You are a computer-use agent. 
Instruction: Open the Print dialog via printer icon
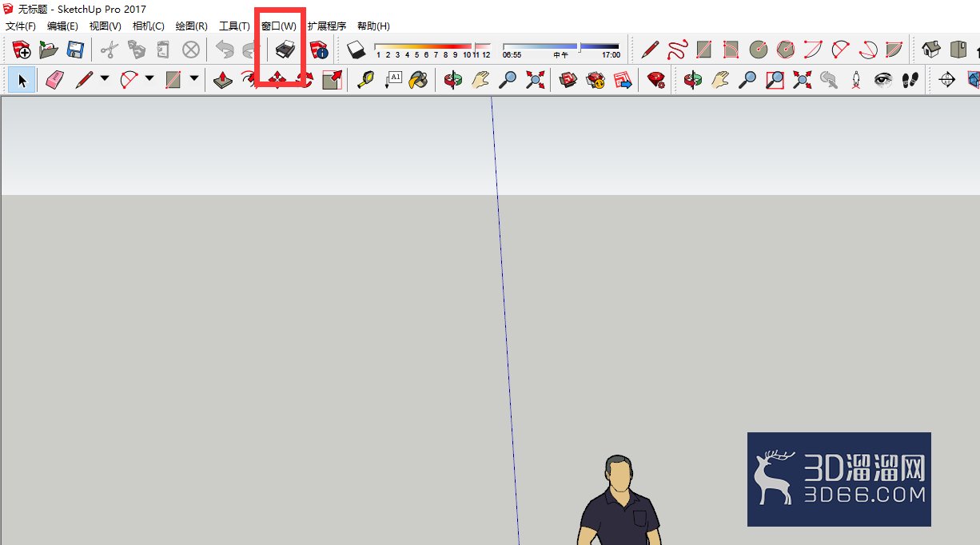coord(285,50)
